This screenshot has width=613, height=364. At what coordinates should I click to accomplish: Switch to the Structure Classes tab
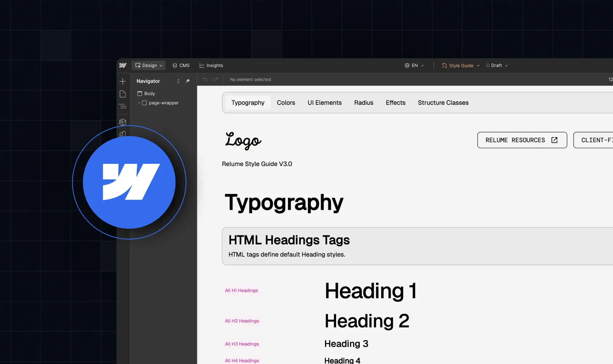443,103
